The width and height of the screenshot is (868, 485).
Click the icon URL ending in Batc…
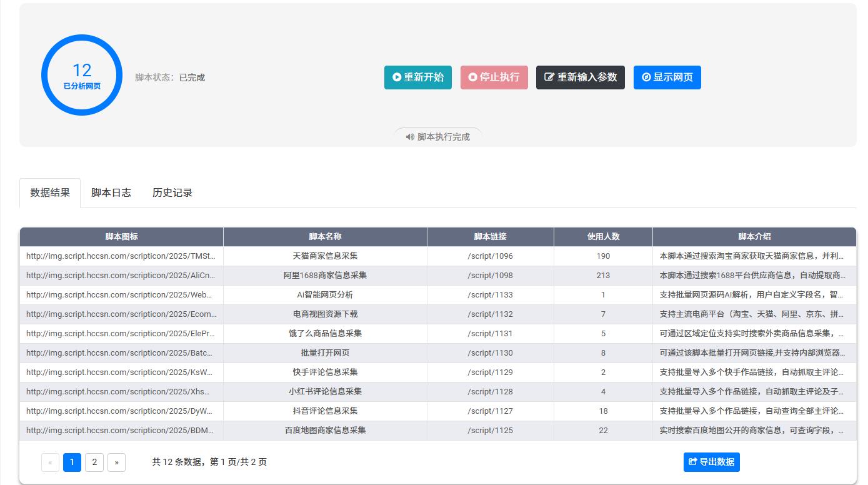click(x=121, y=353)
